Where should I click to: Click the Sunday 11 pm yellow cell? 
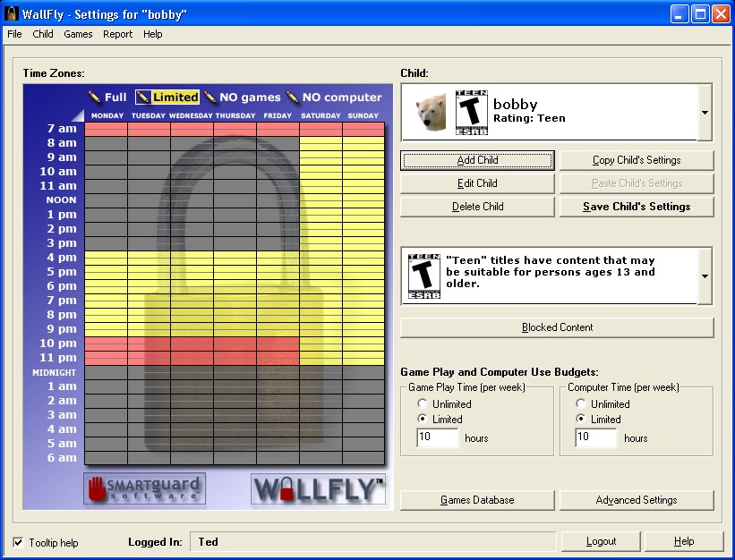click(x=363, y=359)
